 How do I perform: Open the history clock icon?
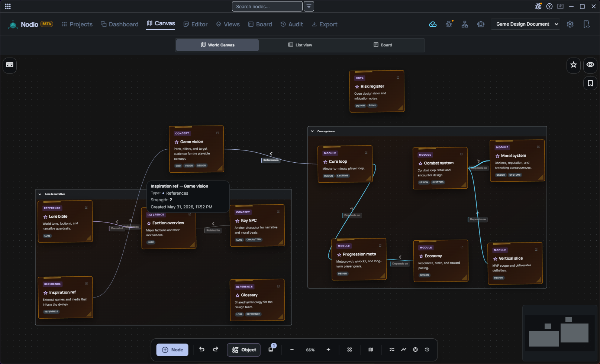pos(427,350)
